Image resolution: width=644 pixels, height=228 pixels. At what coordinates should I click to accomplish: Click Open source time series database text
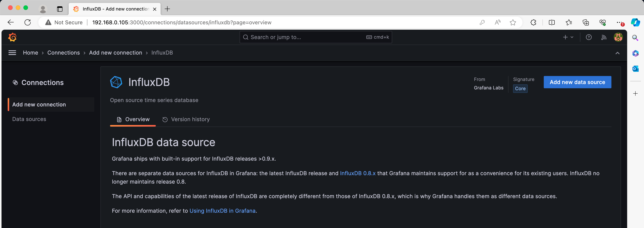pyautogui.click(x=154, y=100)
